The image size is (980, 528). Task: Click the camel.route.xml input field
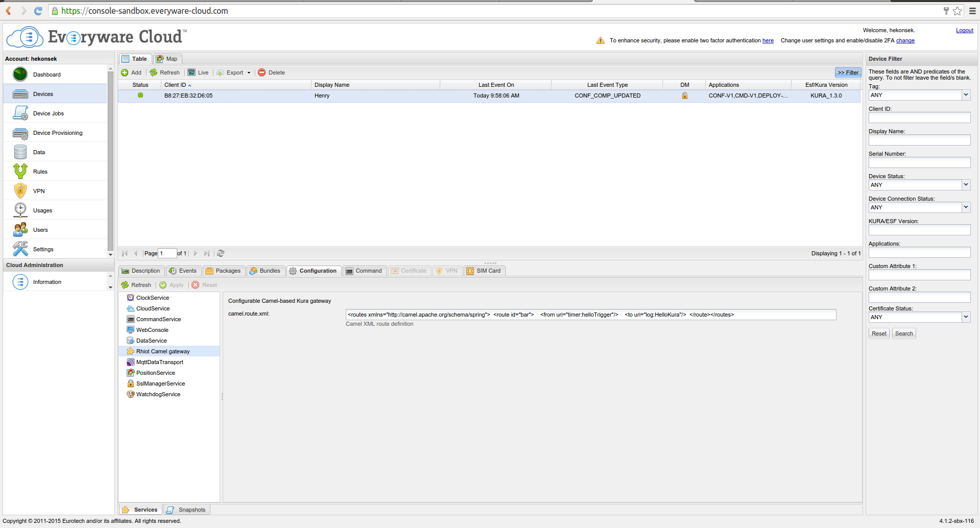[x=591, y=315]
